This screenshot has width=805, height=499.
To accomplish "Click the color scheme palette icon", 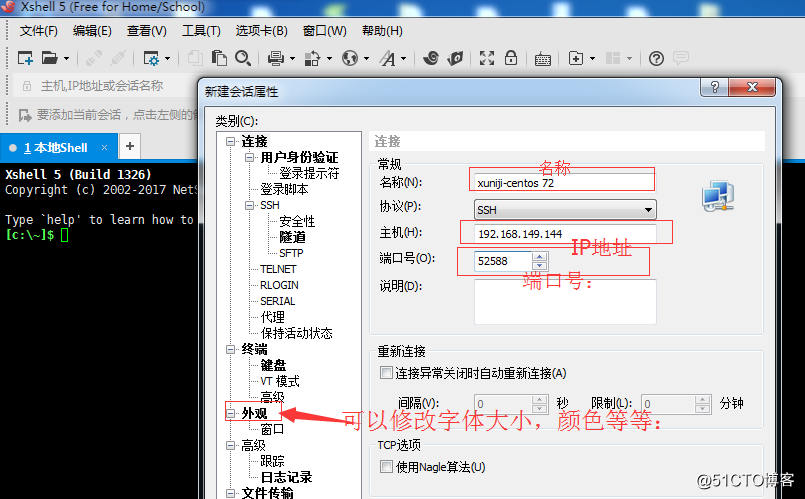I will (312, 59).
